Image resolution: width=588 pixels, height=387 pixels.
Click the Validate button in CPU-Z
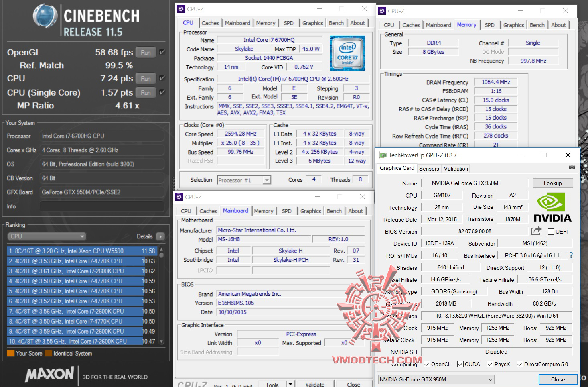[x=315, y=384]
